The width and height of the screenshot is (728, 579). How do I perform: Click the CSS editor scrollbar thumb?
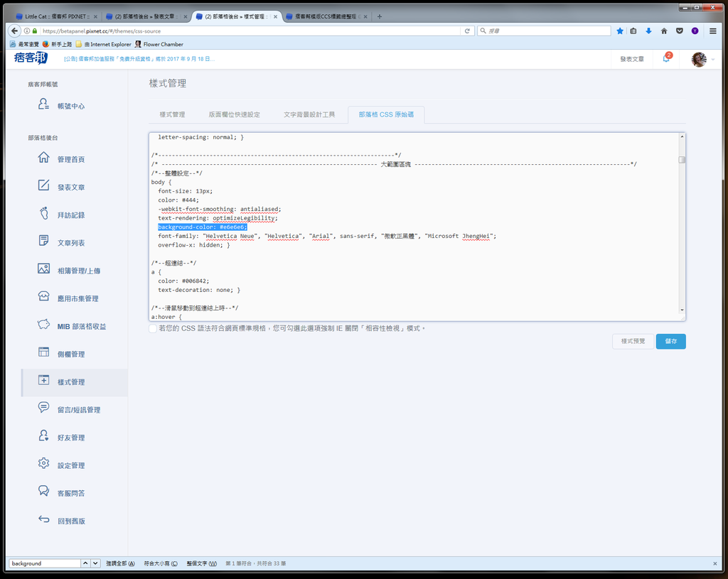(x=682, y=160)
